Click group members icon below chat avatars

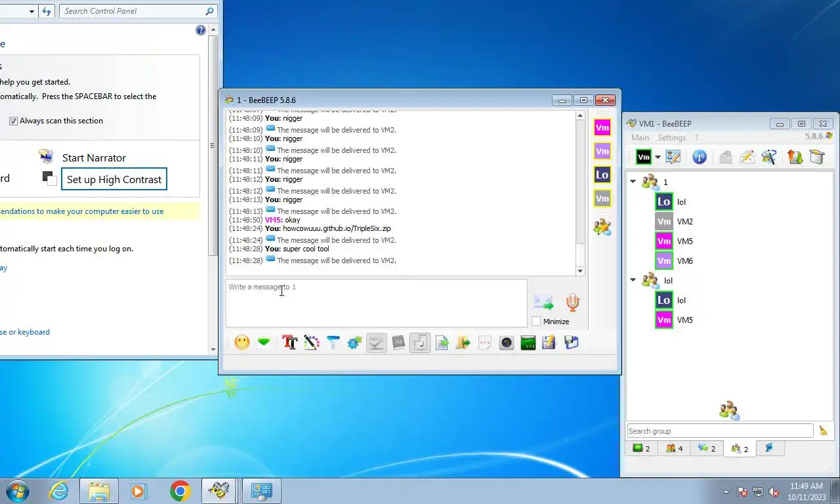(x=602, y=227)
